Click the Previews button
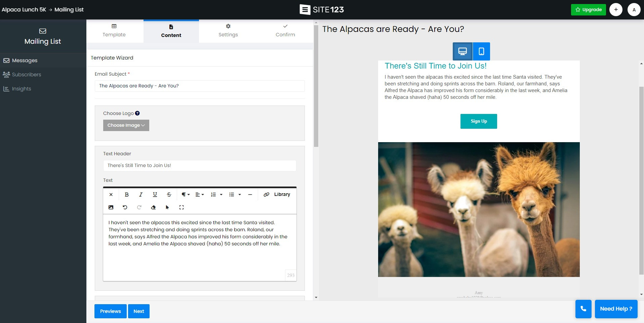This screenshot has height=323, width=644. click(x=110, y=311)
